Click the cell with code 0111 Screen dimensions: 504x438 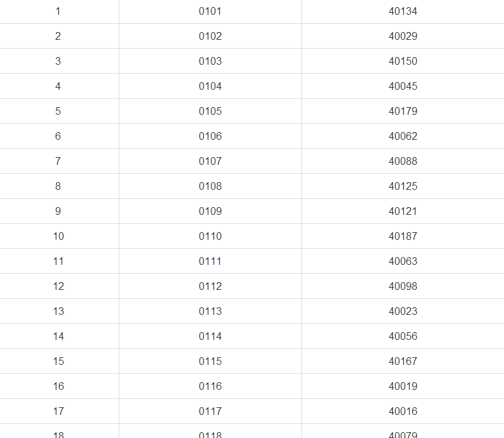(x=210, y=261)
